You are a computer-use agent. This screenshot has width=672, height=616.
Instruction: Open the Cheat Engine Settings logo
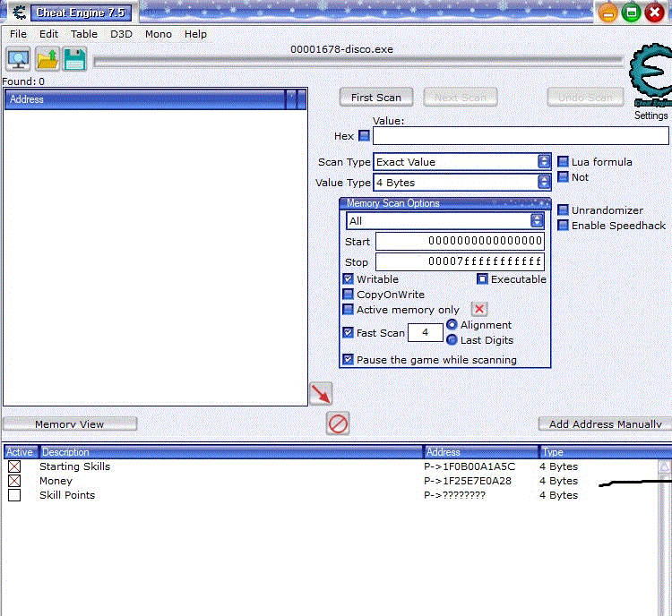click(650, 73)
